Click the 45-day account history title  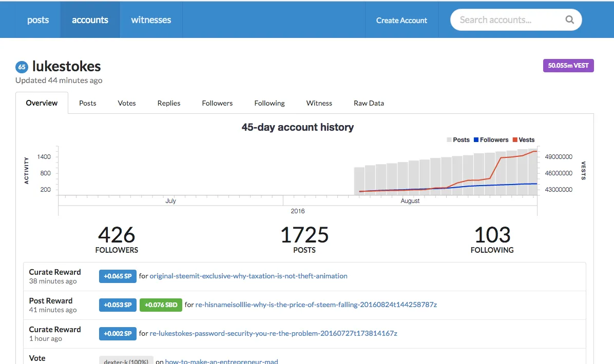click(298, 127)
